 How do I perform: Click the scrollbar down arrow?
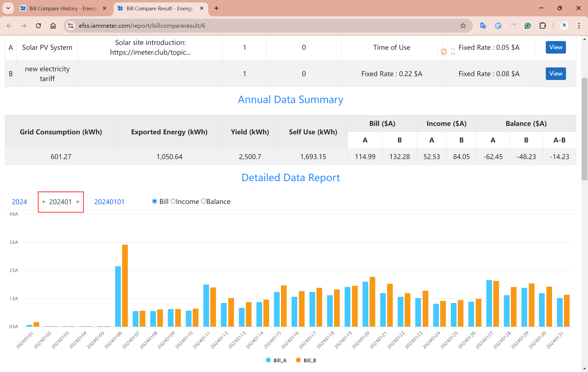pyautogui.click(x=584, y=369)
